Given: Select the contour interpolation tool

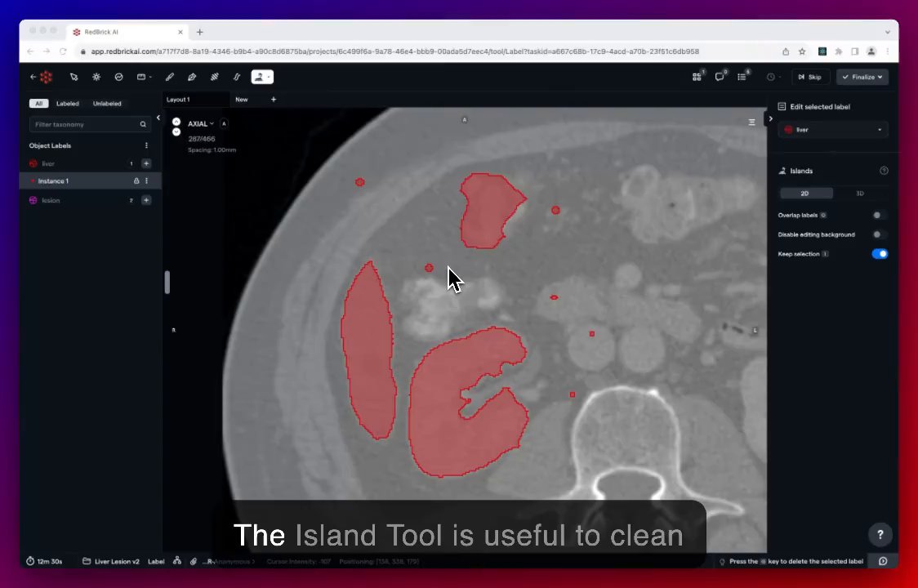Looking at the screenshot, I should point(237,77).
